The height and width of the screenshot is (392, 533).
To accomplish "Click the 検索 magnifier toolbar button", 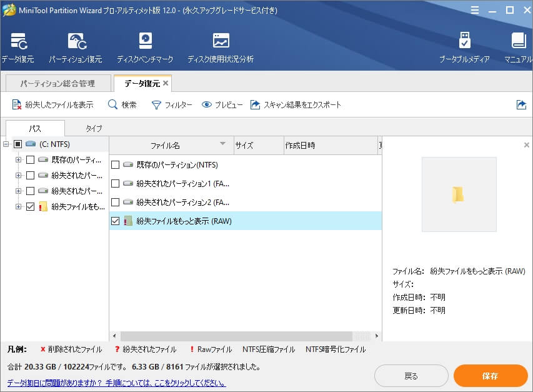I will click(122, 104).
